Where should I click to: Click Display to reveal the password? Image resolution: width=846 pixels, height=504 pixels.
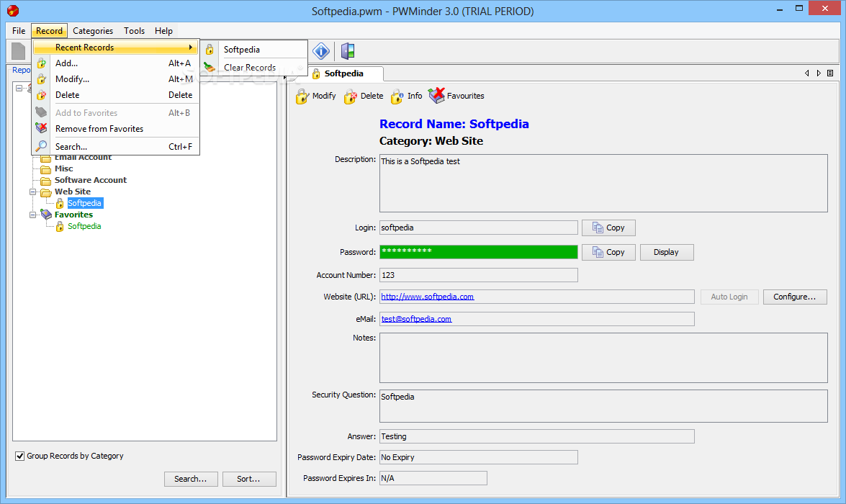click(666, 252)
